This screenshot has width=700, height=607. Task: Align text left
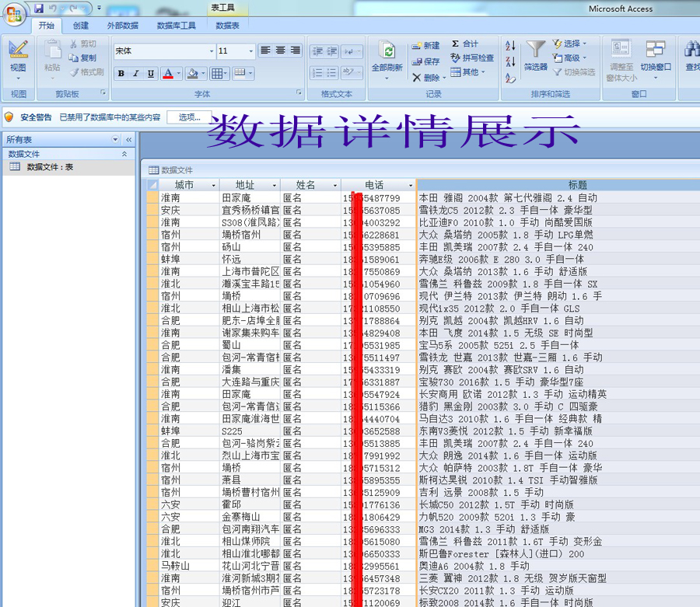tap(266, 51)
